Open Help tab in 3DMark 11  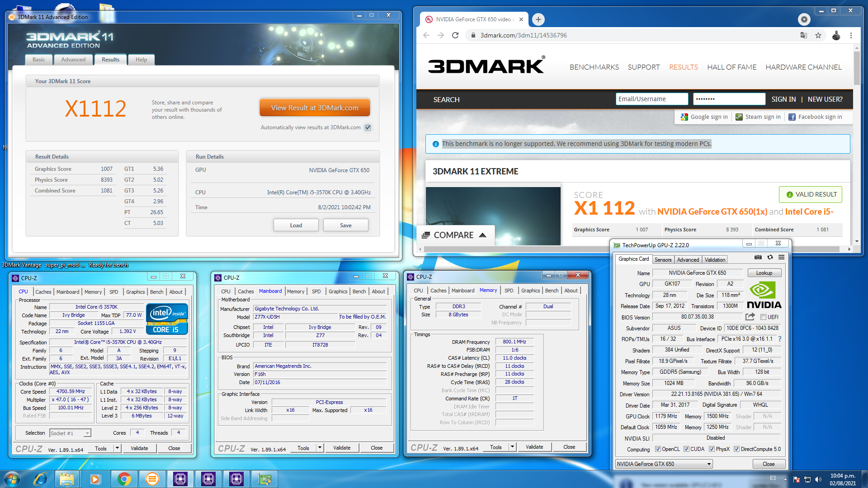point(141,60)
